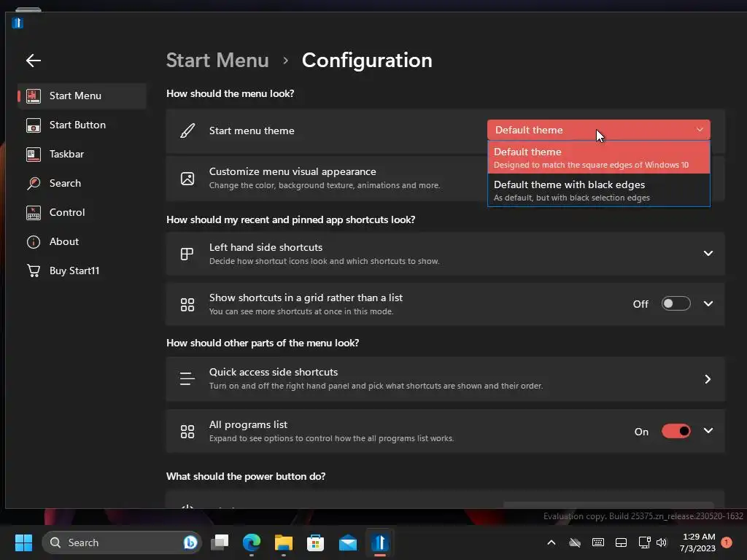Select 'Default theme' option in list

coord(598,157)
